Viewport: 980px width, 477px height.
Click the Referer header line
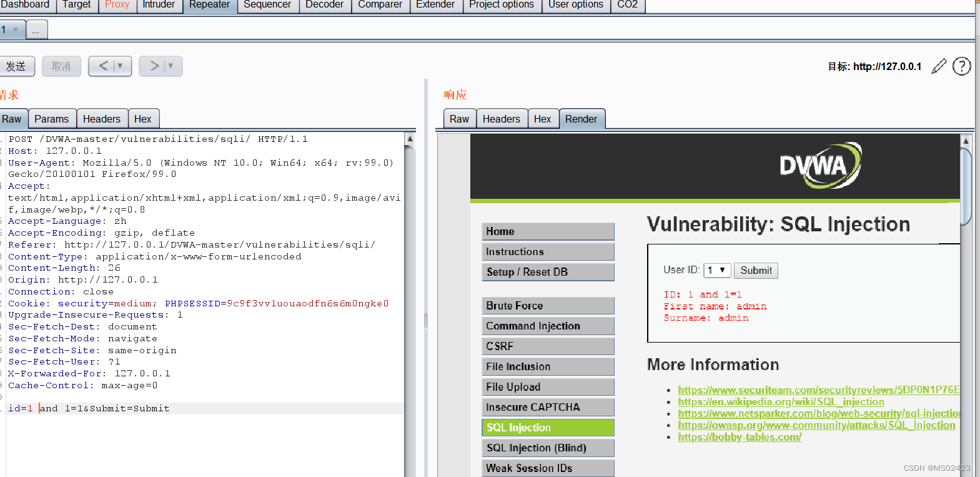[x=191, y=244]
